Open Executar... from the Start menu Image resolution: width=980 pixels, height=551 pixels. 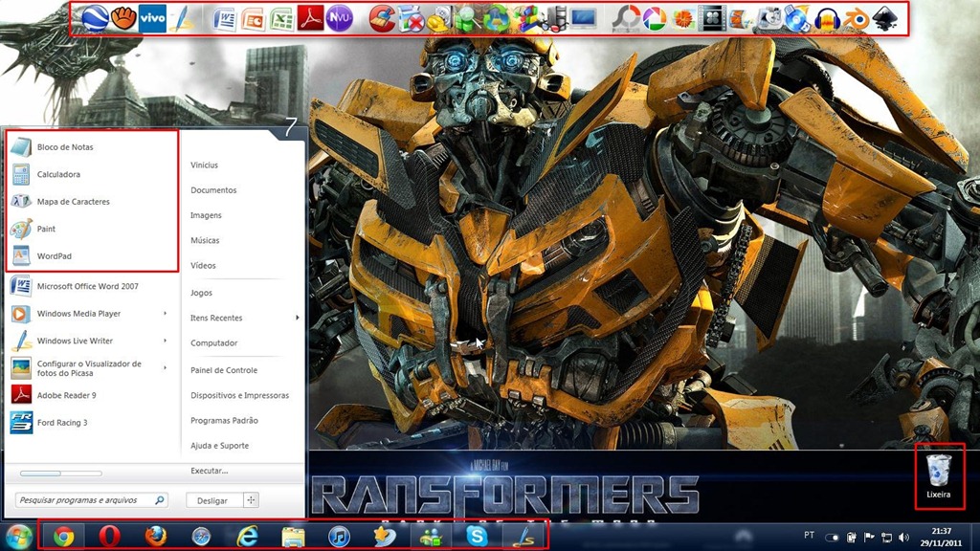point(210,471)
